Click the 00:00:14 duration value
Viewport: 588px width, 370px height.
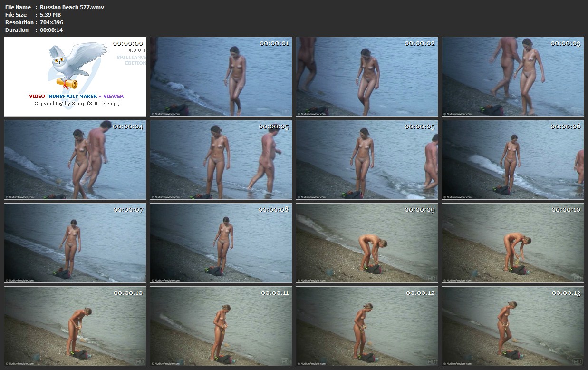pos(51,30)
